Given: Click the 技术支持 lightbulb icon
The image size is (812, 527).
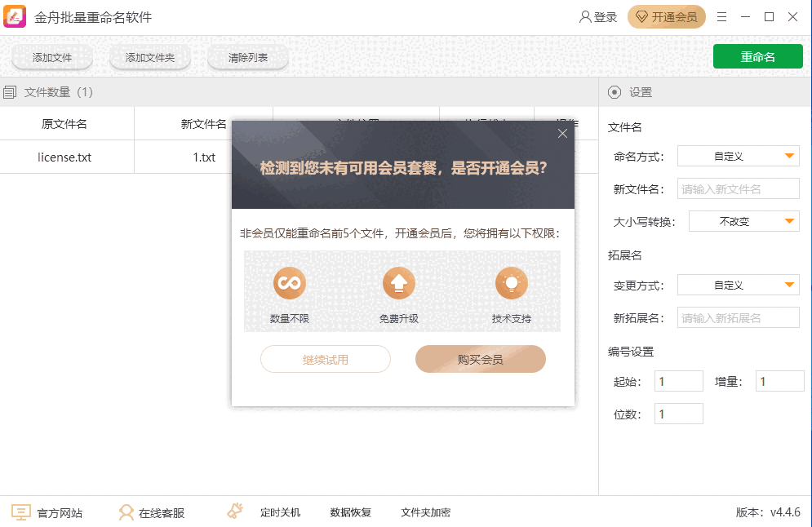Looking at the screenshot, I should (x=511, y=283).
